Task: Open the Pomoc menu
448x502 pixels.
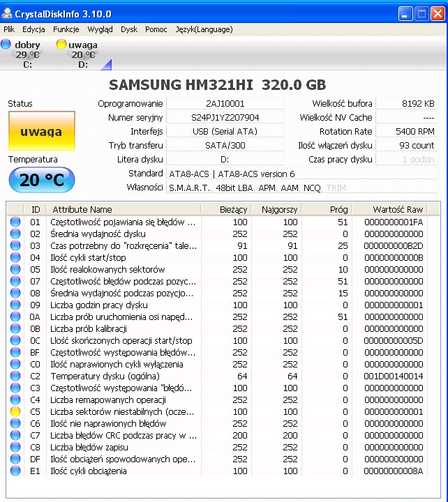Action: coord(156,29)
